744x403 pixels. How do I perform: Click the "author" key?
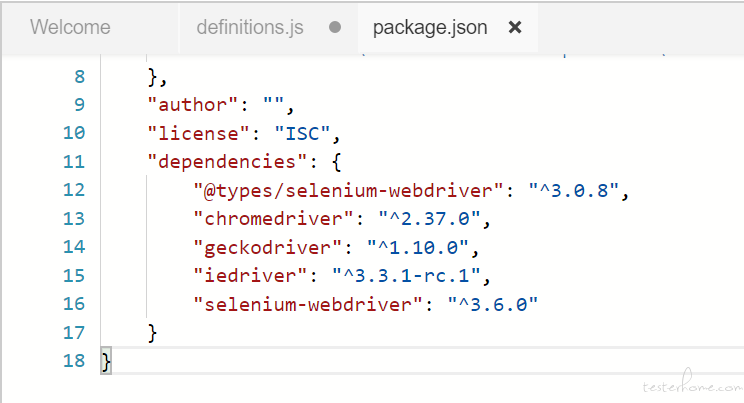193,105
